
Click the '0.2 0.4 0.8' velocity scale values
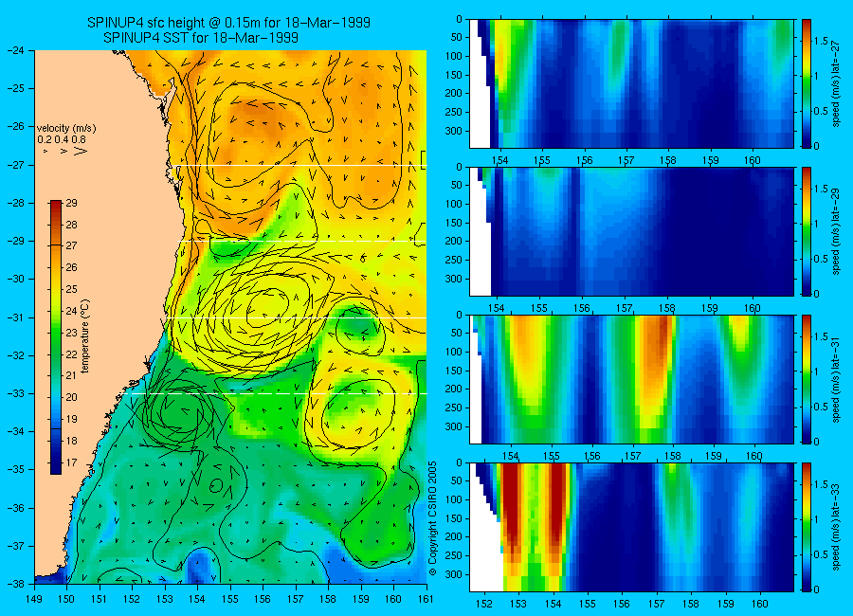[62, 140]
